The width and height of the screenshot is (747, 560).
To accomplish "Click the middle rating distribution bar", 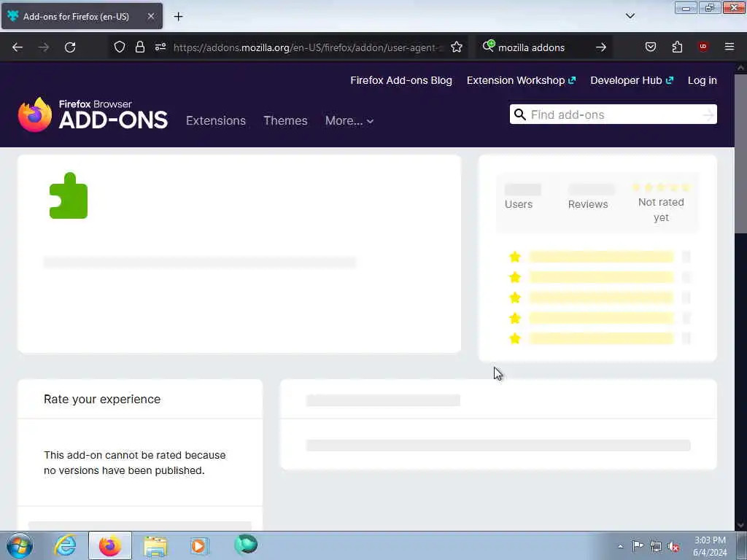I will pos(601,297).
